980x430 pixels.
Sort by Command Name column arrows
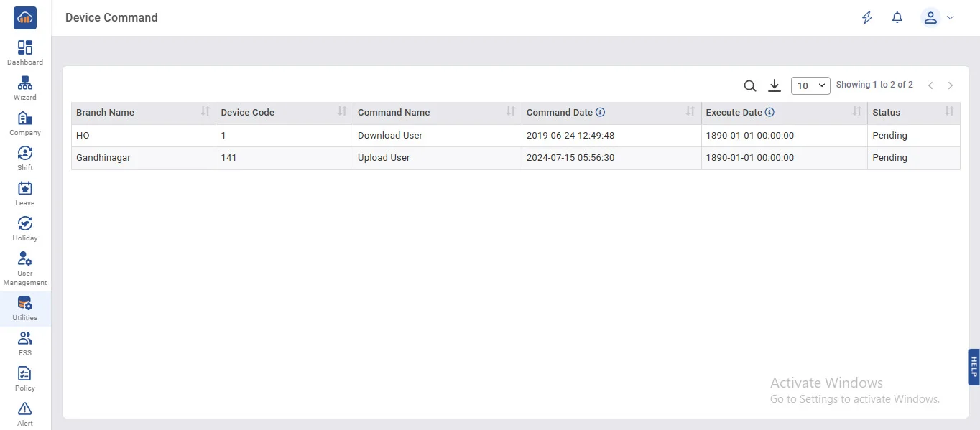511,111
